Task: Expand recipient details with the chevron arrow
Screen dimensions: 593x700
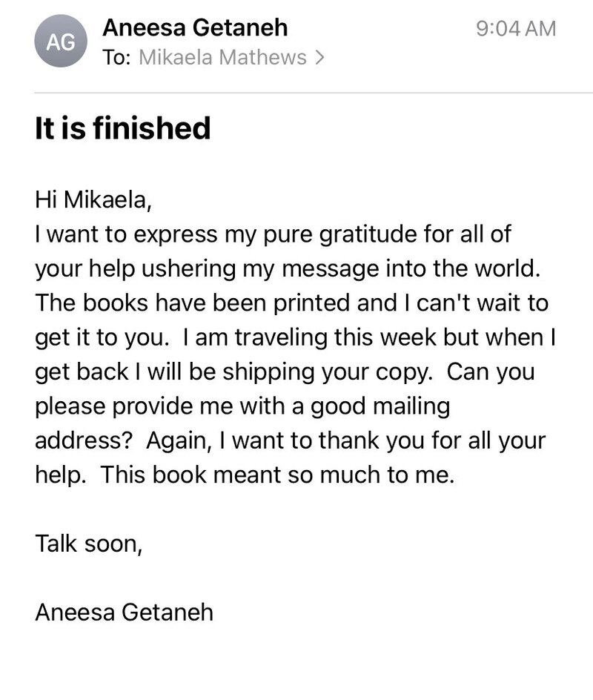Action: pyautogui.click(x=319, y=58)
